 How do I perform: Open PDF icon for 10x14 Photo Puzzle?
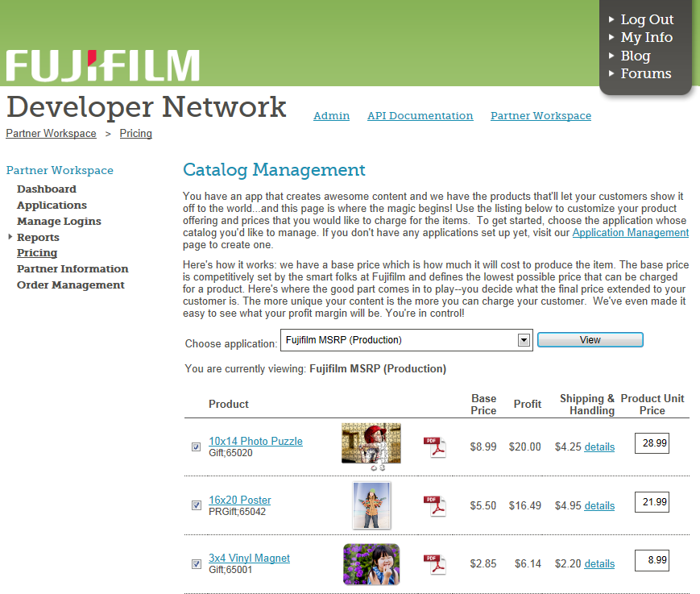tap(435, 447)
